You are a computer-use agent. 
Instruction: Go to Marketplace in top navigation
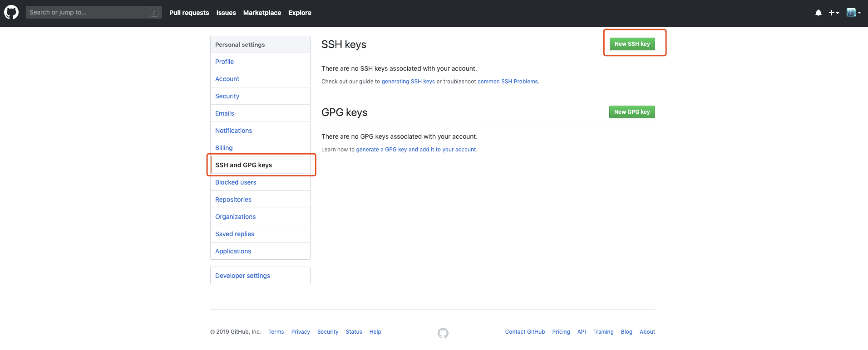click(262, 13)
